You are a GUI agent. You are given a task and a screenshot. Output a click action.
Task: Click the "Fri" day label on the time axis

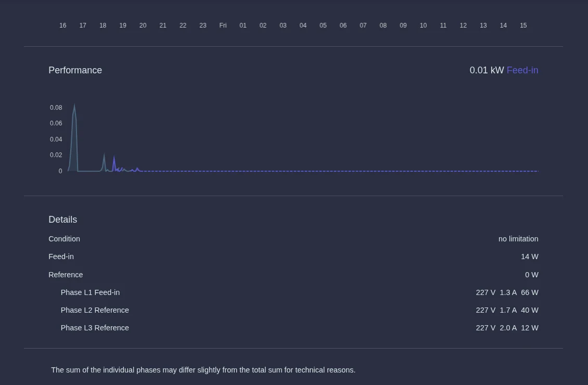[x=223, y=25]
